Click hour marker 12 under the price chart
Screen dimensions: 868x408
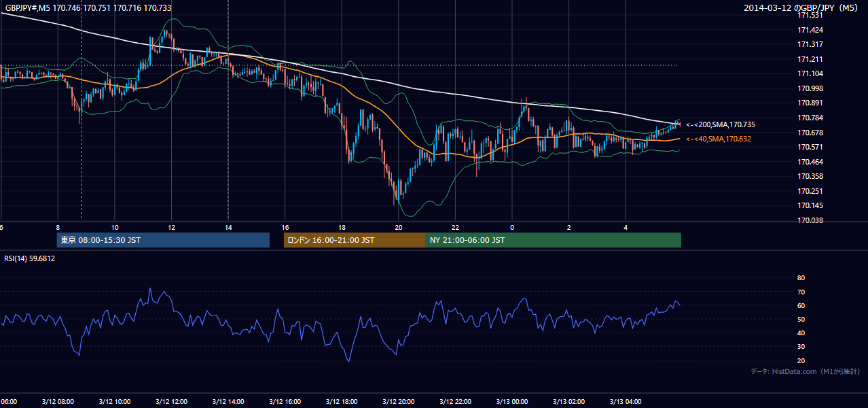coord(172,227)
